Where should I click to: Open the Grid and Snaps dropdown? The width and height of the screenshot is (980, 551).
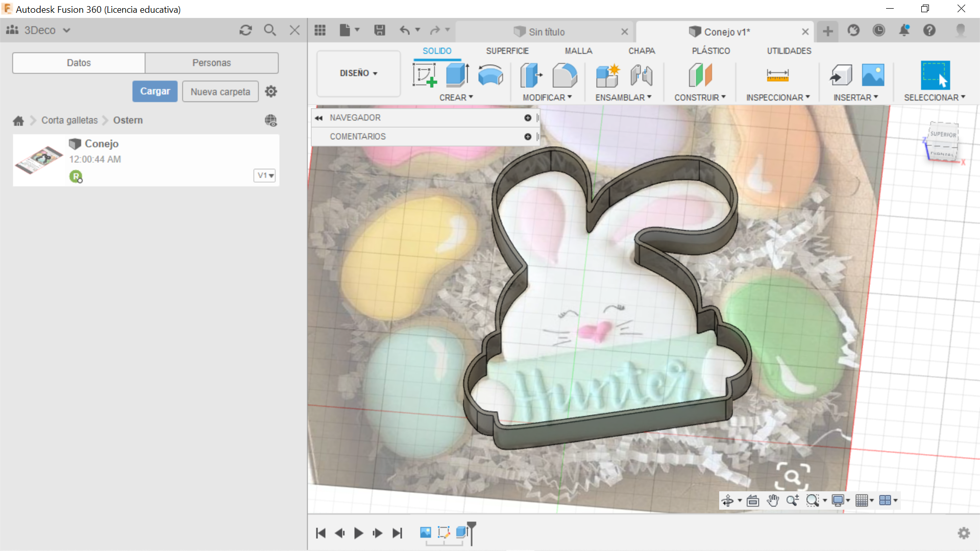[x=865, y=500]
